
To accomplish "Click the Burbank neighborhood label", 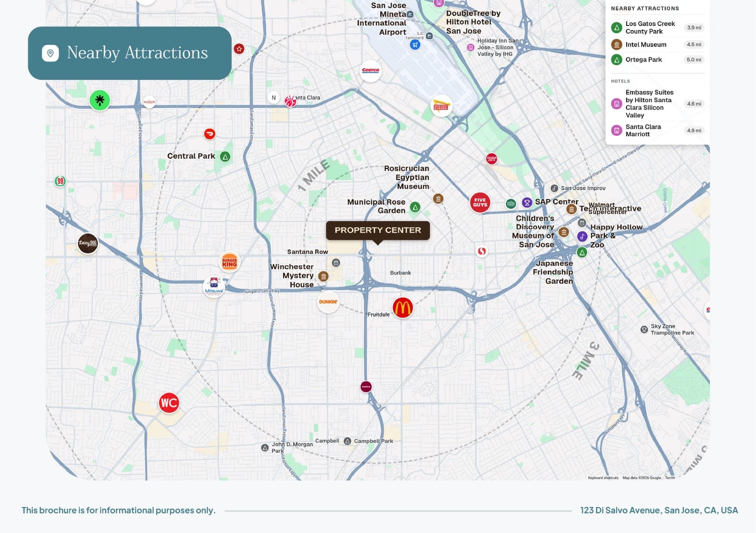I will (401, 273).
